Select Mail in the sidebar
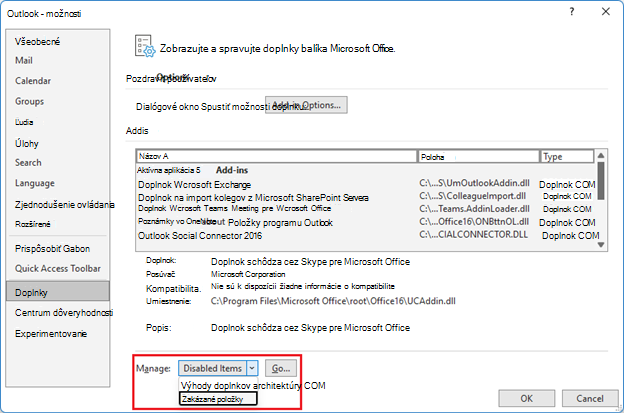 point(24,61)
